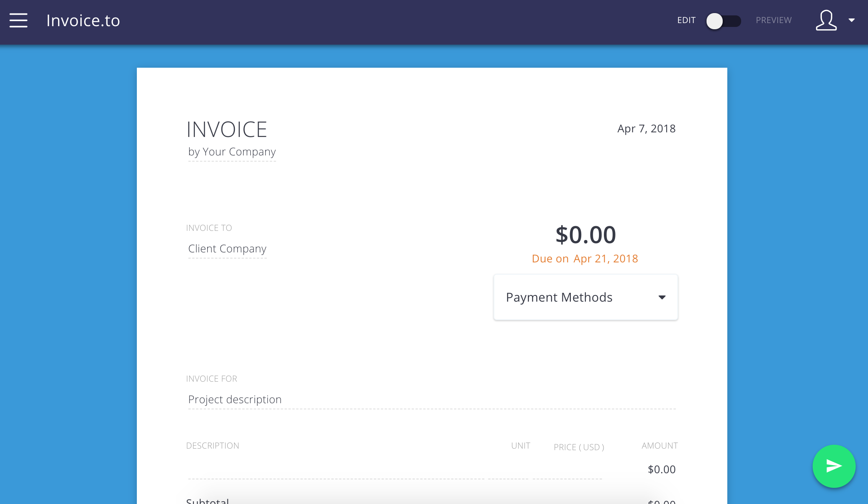Image resolution: width=868 pixels, height=504 pixels.
Task: Change the invoice date Apr 7, 2018
Action: (646, 129)
